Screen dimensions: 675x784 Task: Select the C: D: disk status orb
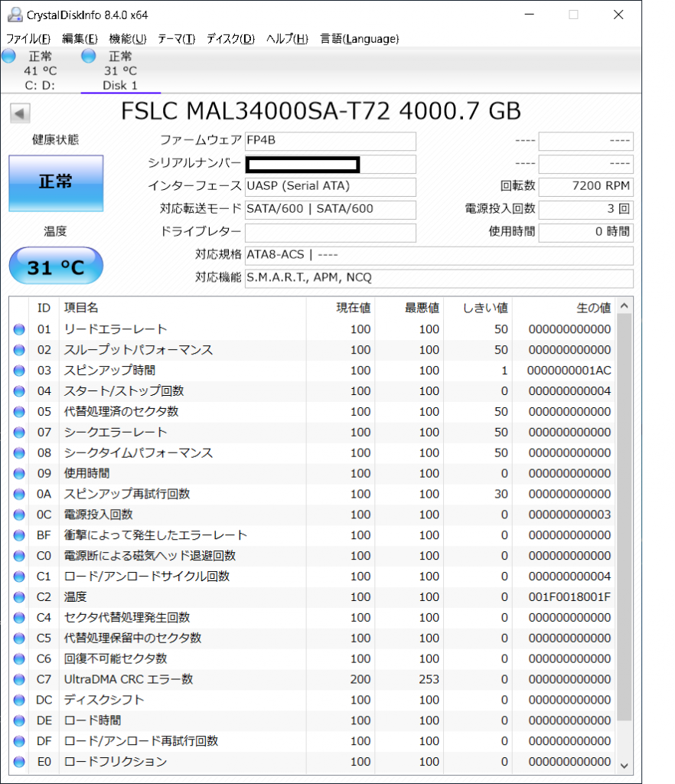9,55
